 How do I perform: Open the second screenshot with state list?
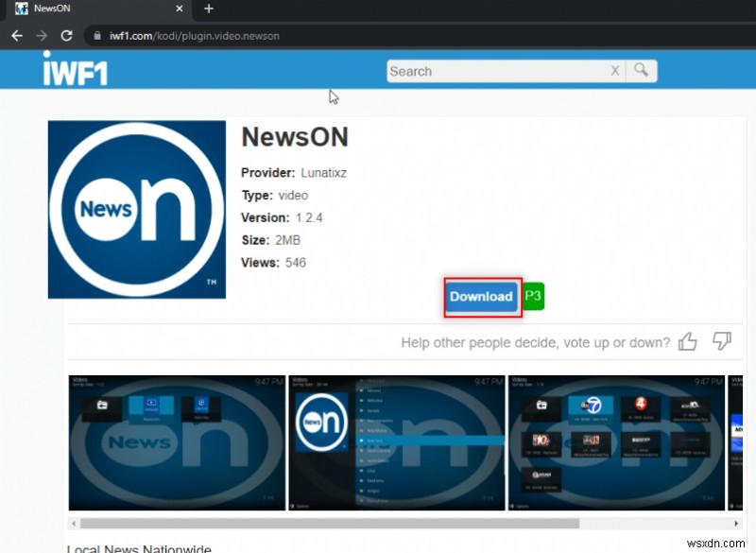click(397, 442)
